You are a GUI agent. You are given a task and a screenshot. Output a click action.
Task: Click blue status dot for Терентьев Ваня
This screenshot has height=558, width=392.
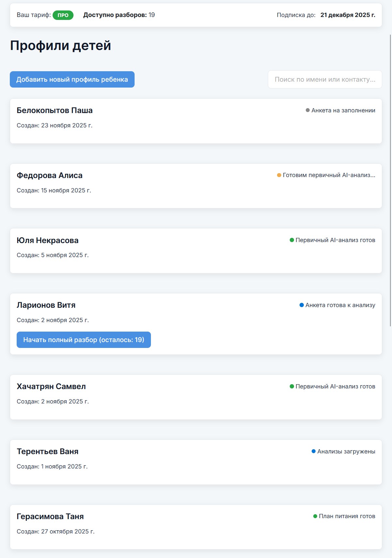314,451
